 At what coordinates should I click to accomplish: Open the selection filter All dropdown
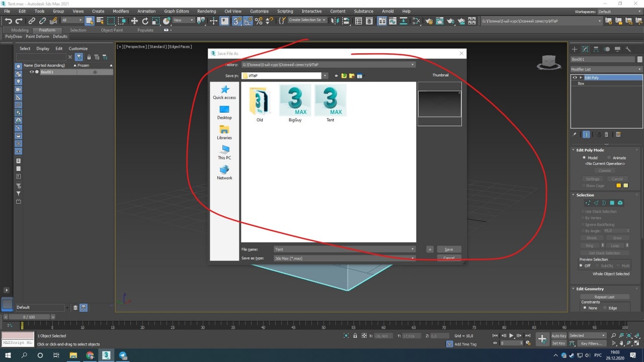pos(72,20)
